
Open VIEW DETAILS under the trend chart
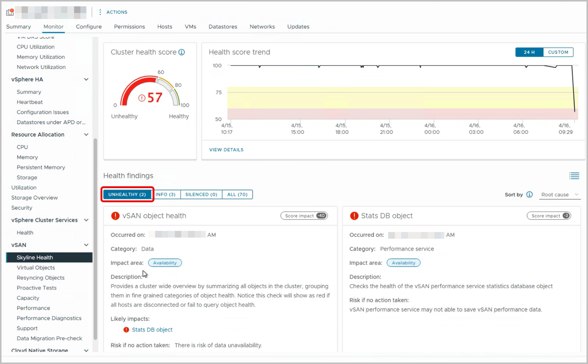tap(226, 149)
